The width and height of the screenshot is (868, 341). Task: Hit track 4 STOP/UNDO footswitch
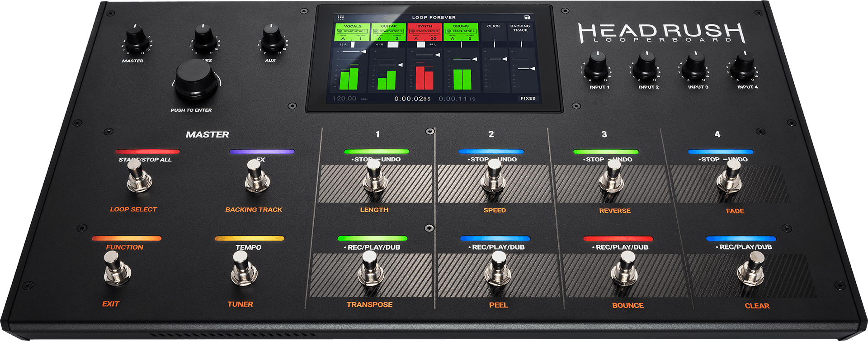click(x=730, y=176)
